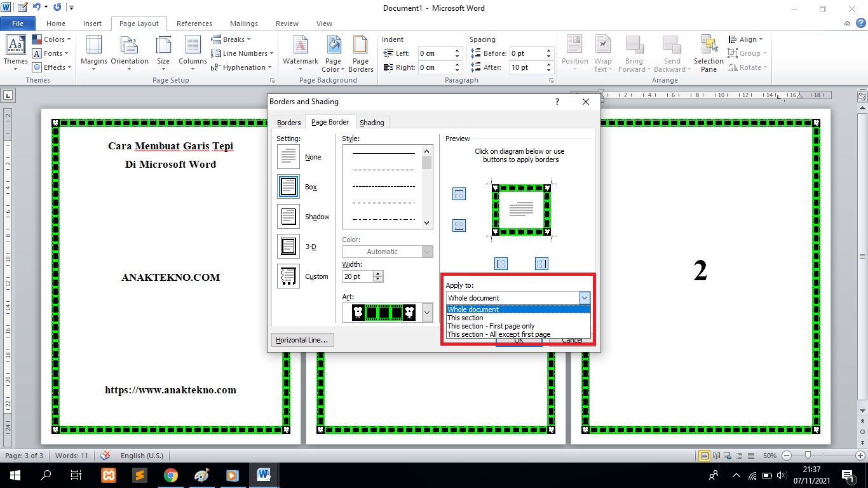
Task: Click the Horizontal Line button
Action: point(302,340)
